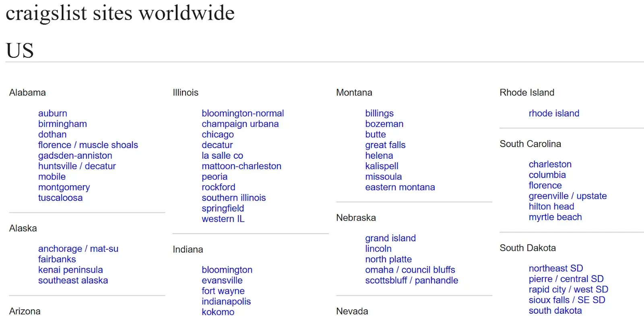644x317 pixels.
Task: Click sioux falls / SE SD link
Action: click(x=567, y=300)
